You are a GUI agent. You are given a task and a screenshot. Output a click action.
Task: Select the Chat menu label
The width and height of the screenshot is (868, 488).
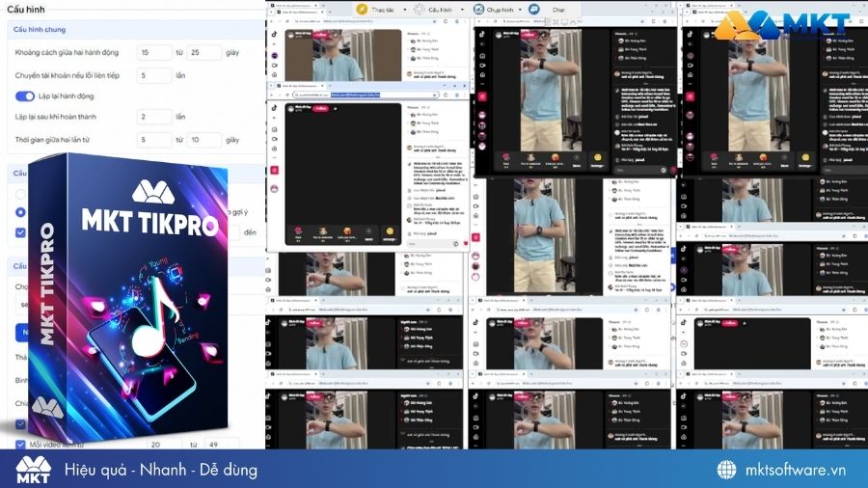click(x=558, y=10)
